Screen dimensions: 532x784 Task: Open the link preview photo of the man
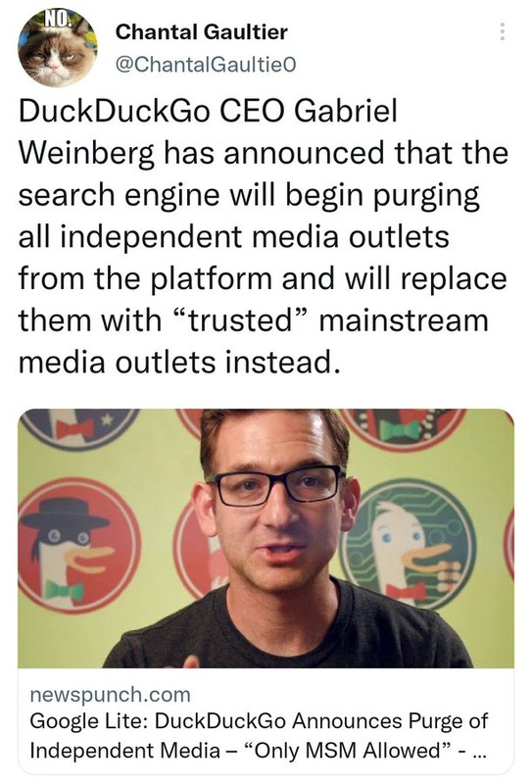pyautogui.click(x=266, y=538)
